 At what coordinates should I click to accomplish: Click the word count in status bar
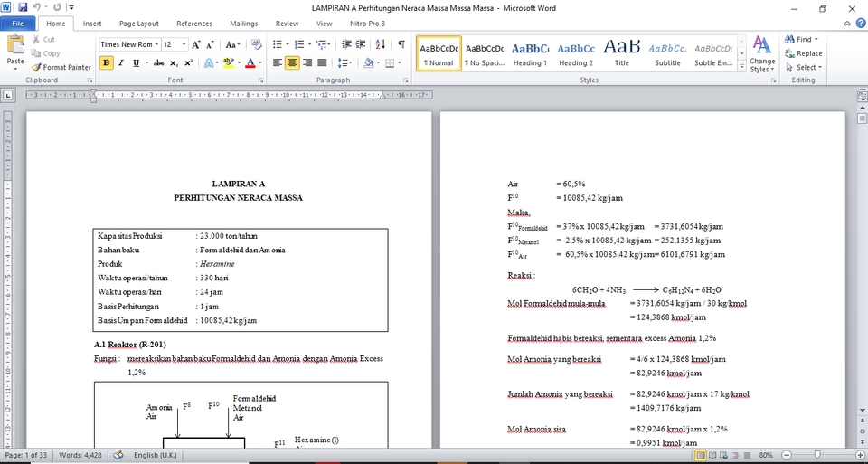click(82, 455)
